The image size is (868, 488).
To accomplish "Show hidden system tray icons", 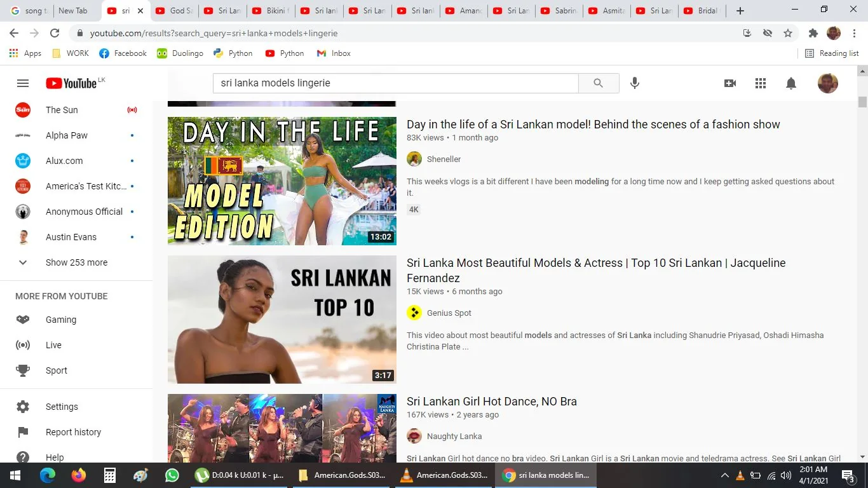I will pos(724,475).
